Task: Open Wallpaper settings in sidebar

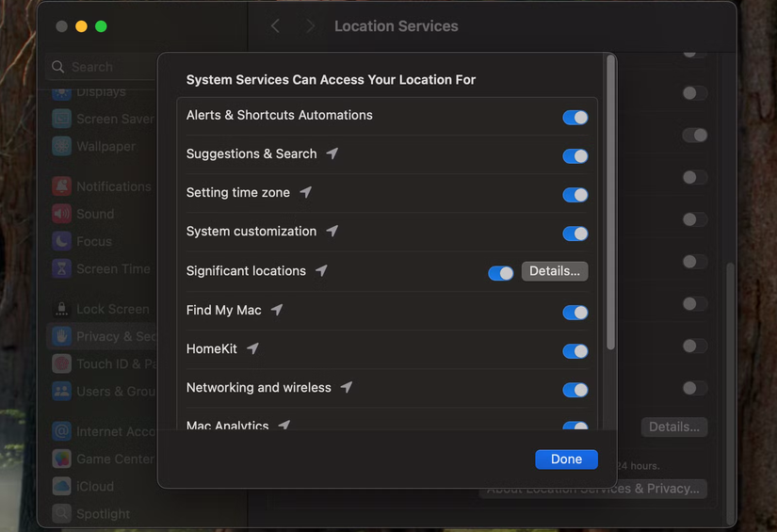Action: pyautogui.click(x=103, y=146)
